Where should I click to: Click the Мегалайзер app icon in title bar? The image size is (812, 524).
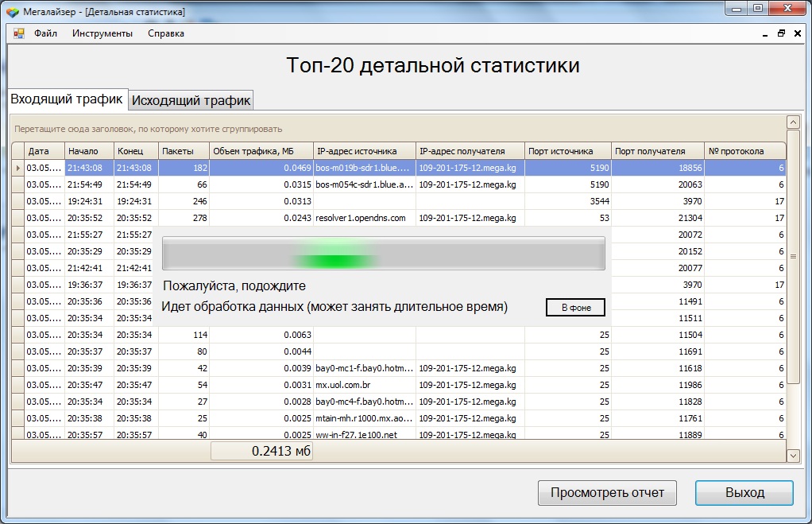pos(13,11)
